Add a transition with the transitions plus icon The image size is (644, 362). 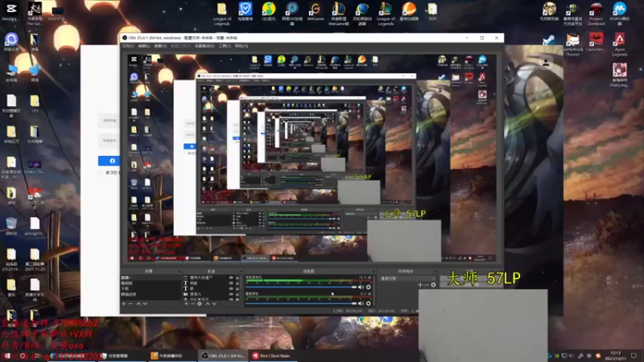pyautogui.click(x=419, y=285)
